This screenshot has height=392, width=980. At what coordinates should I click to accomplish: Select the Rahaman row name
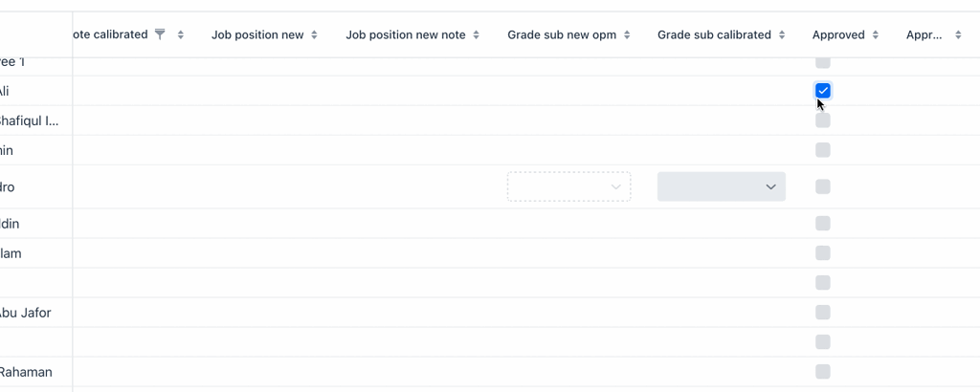click(x=25, y=372)
